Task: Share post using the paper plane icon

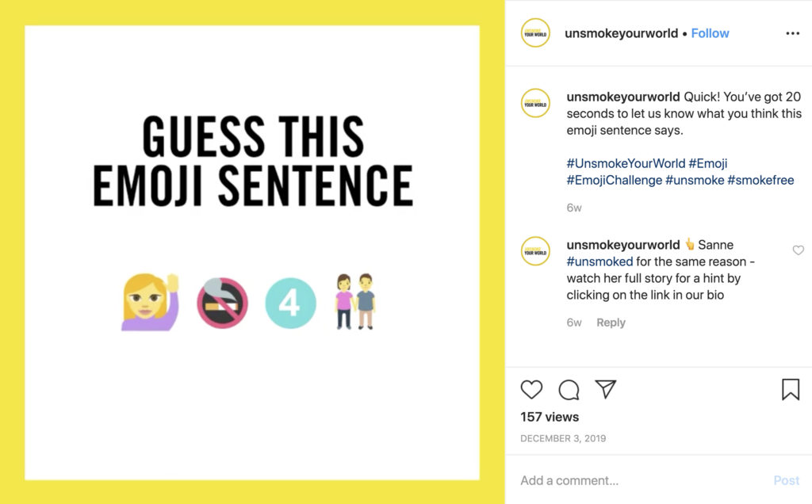Action: (605, 389)
